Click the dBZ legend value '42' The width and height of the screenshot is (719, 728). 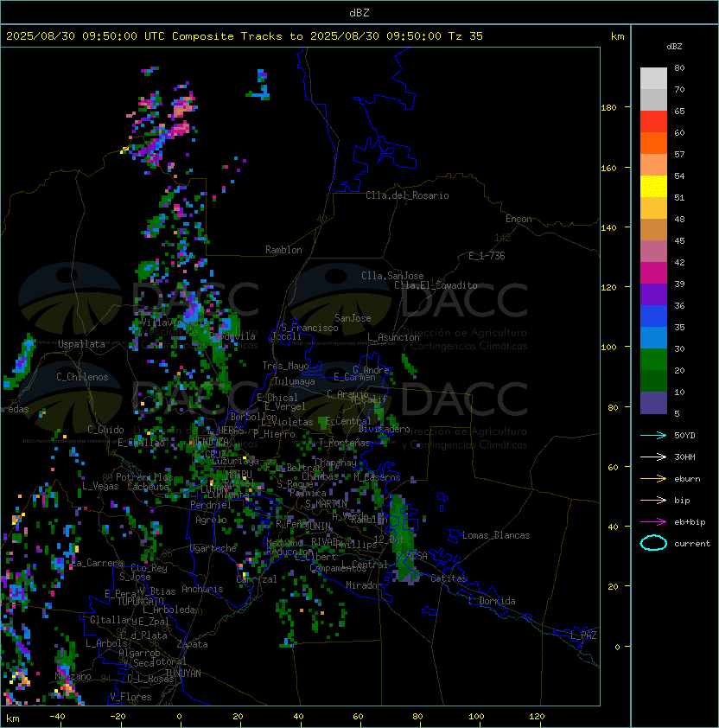coord(679,262)
